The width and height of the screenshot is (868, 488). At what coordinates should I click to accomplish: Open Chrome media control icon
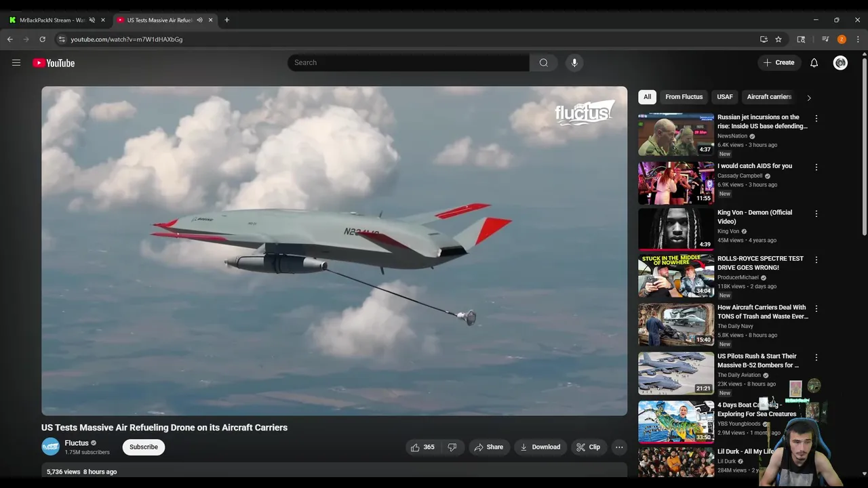(x=825, y=39)
